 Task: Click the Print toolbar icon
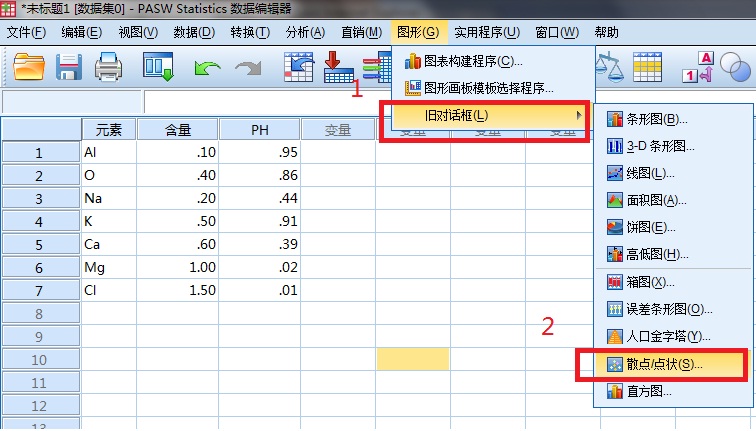[108, 67]
